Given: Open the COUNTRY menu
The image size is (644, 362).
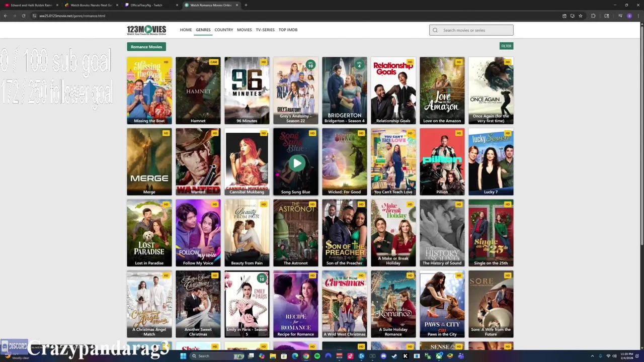Looking at the screenshot, I should click(224, 30).
